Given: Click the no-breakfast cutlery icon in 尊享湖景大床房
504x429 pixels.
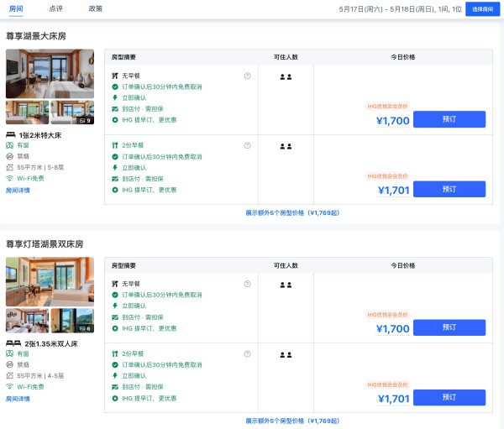Looking at the screenshot, I should [x=115, y=76].
